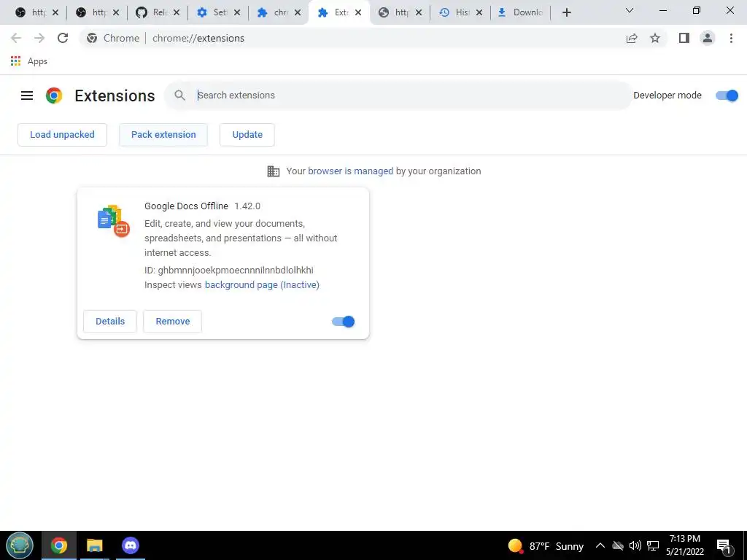This screenshot has width=747, height=560.
Task: Click the search magnifier icon
Action: pos(179,96)
